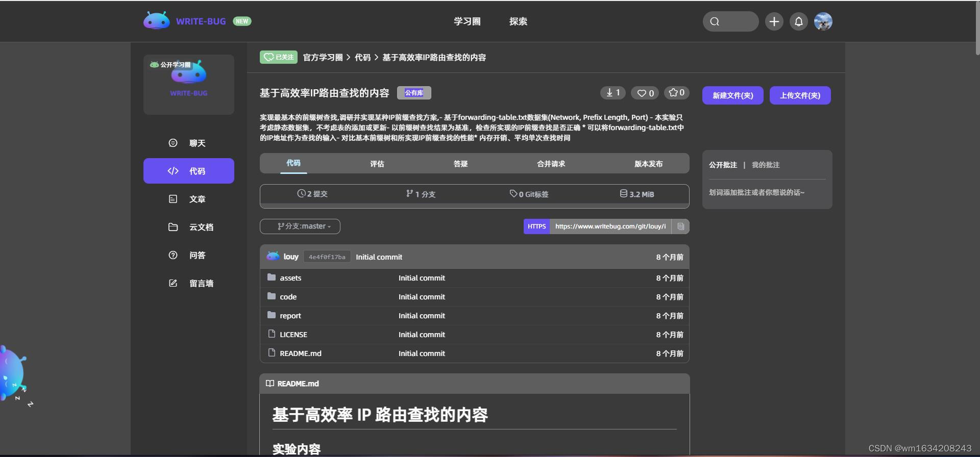Image resolution: width=980 pixels, height=457 pixels.
Task: Expand the 分支:master dropdown
Action: [300, 226]
